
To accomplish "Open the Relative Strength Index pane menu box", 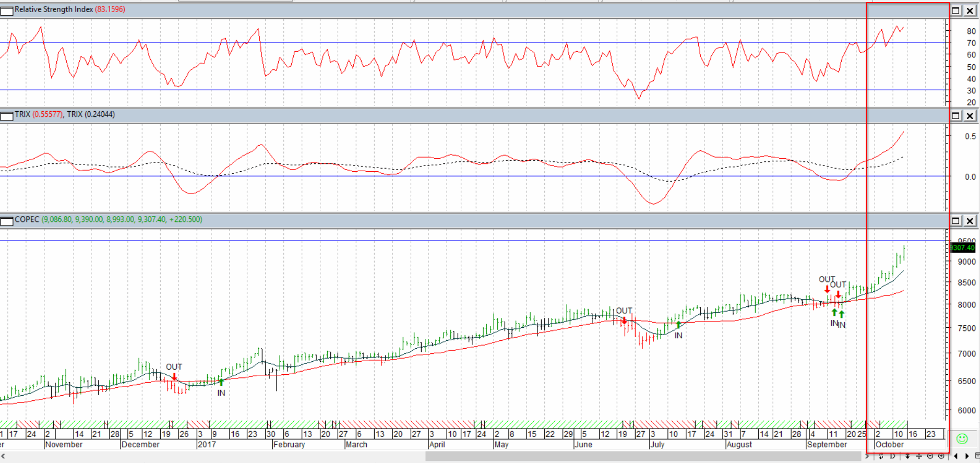I will point(7,10).
